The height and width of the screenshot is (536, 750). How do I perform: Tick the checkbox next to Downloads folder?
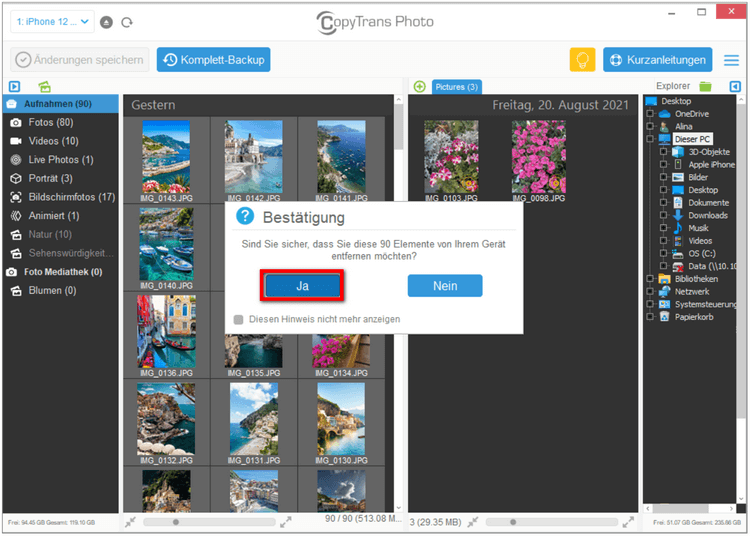tap(663, 215)
